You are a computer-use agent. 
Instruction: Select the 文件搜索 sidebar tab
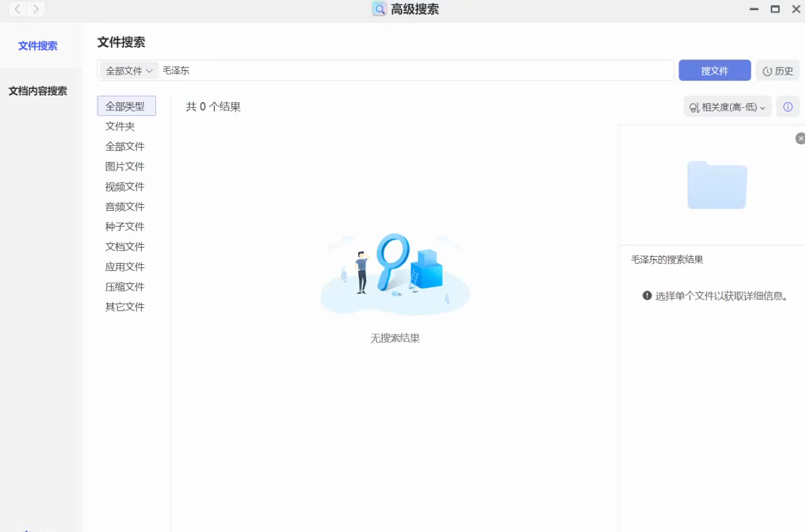point(38,46)
